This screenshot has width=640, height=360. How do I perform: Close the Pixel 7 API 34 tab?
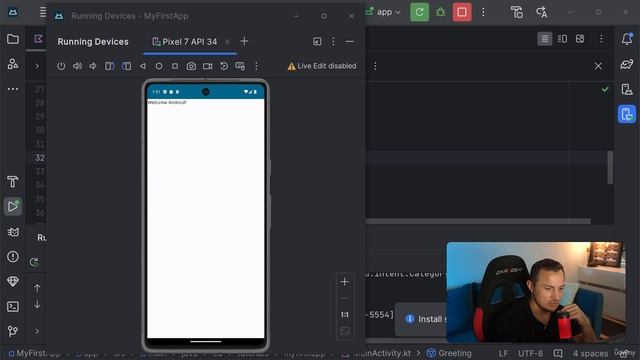[227, 42]
